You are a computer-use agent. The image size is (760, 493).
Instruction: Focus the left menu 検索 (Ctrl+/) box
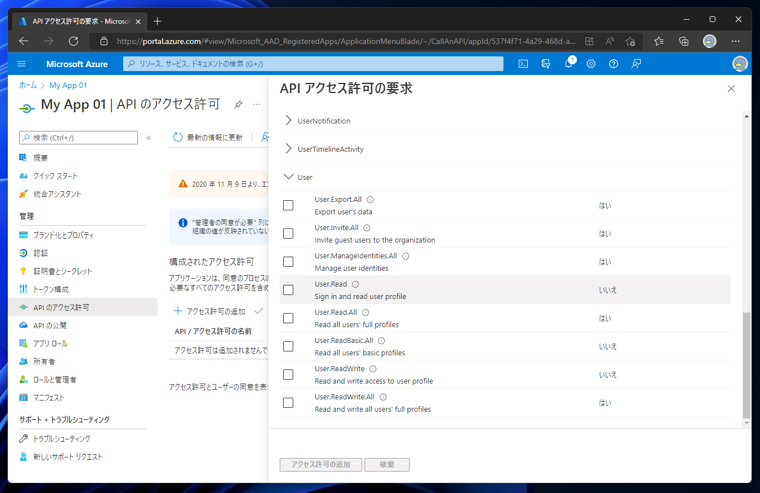[x=79, y=138]
